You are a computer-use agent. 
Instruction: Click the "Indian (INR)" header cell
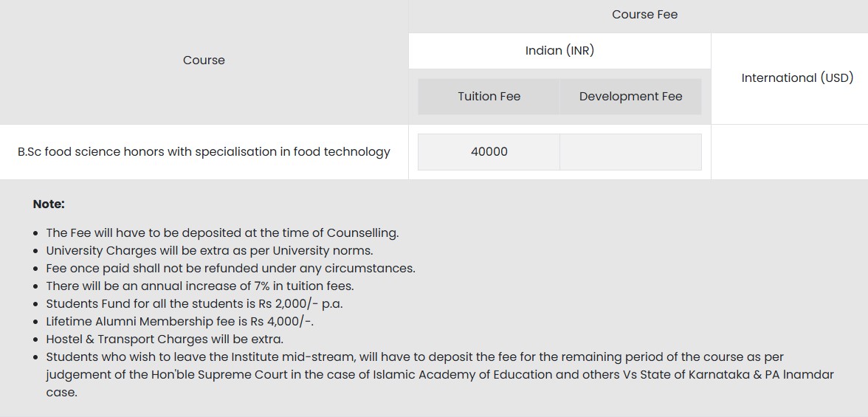pos(559,51)
